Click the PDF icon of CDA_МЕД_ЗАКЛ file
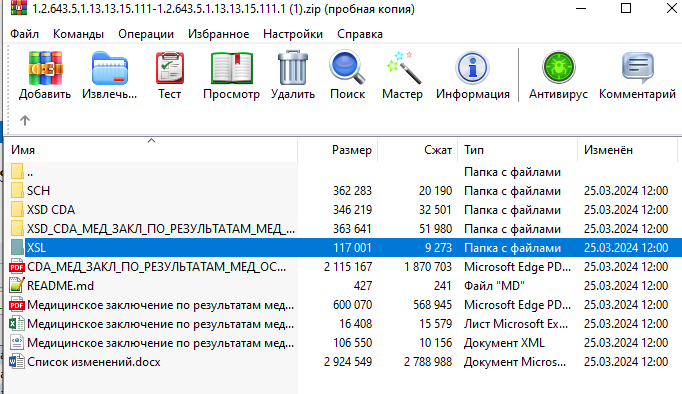Screen dimensions: 682x394 pyautogui.click(x=17, y=267)
